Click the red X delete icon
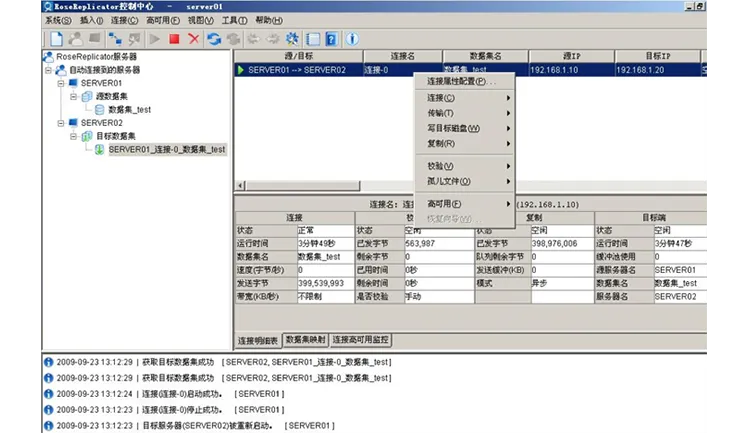749x433 pixels. (193, 39)
